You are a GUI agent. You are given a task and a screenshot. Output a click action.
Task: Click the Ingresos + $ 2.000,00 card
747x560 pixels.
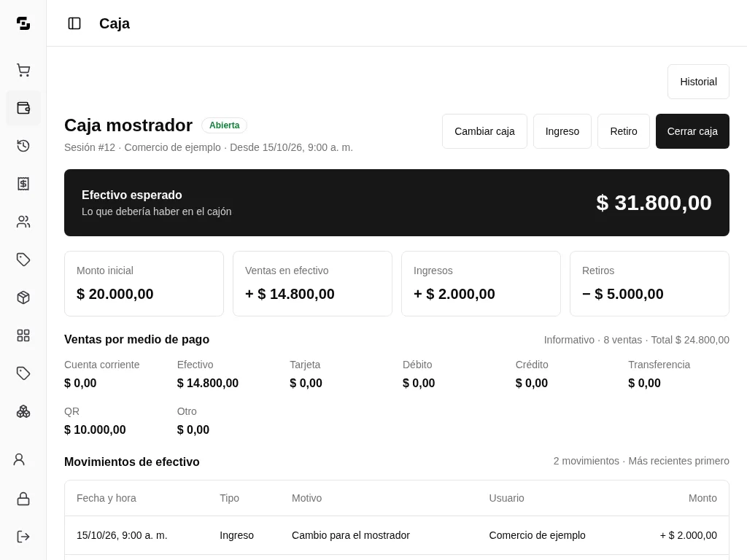click(x=481, y=284)
